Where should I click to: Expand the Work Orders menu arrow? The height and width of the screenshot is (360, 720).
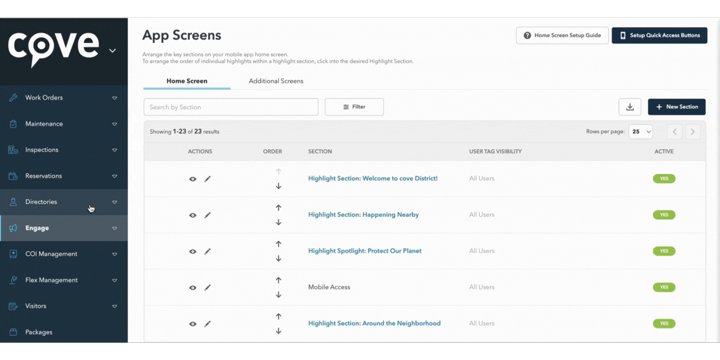tap(114, 98)
